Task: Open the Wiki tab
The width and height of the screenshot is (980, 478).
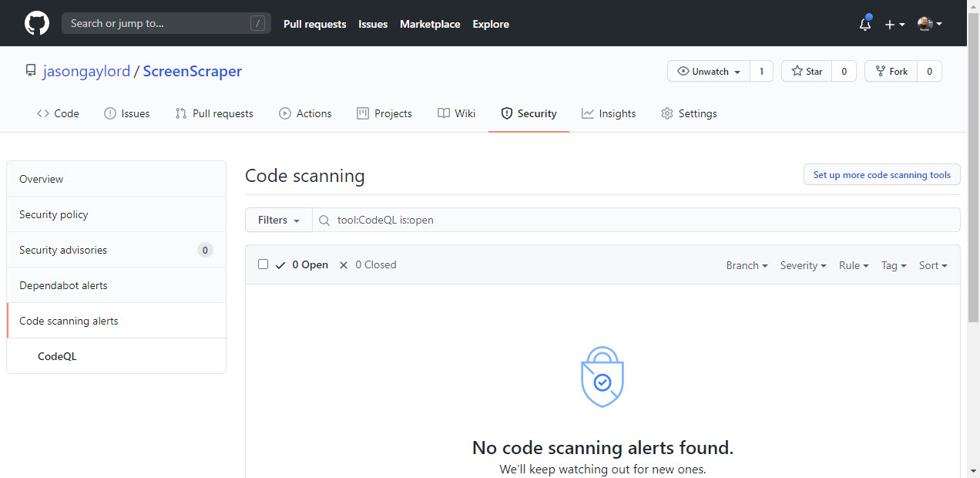Action: (x=456, y=113)
